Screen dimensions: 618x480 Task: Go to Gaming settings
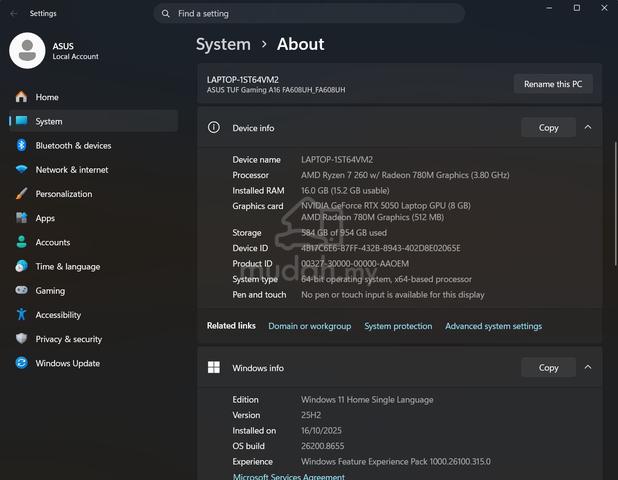94,290
